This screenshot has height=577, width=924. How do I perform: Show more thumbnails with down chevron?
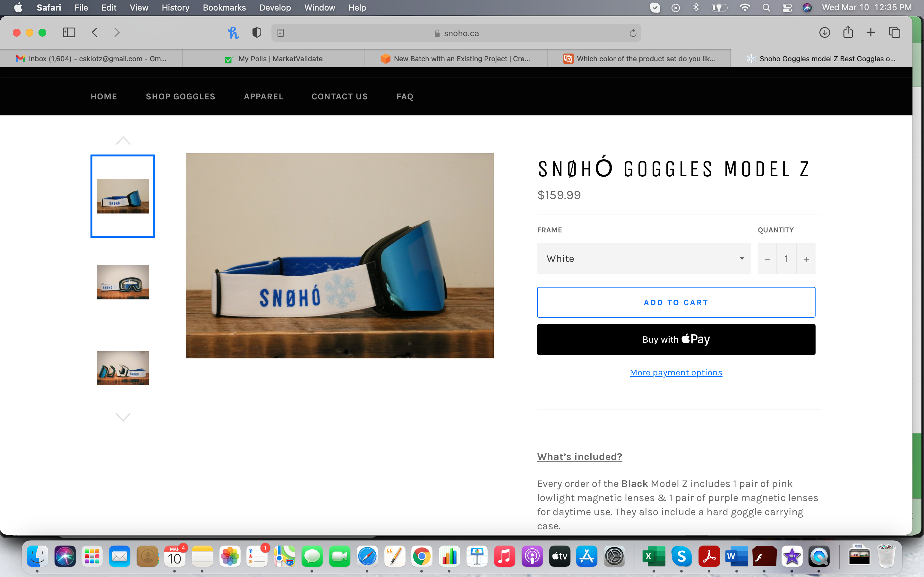123,417
